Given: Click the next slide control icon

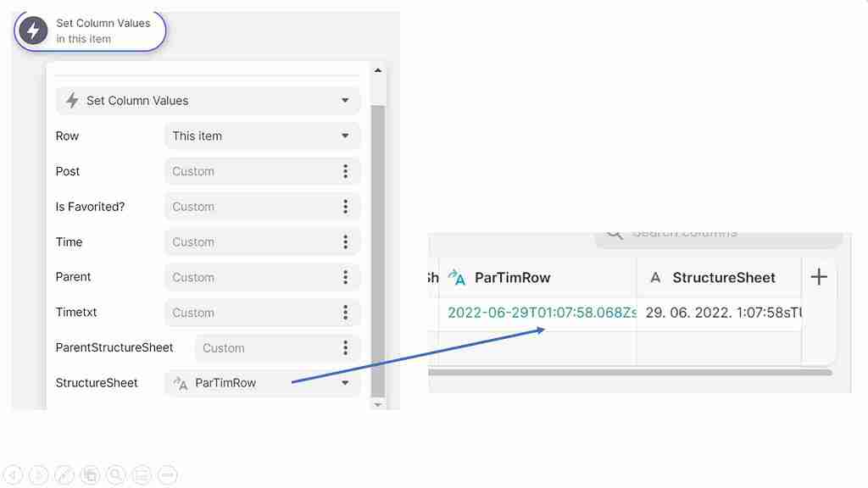Looking at the screenshot, I should (38, 474).
